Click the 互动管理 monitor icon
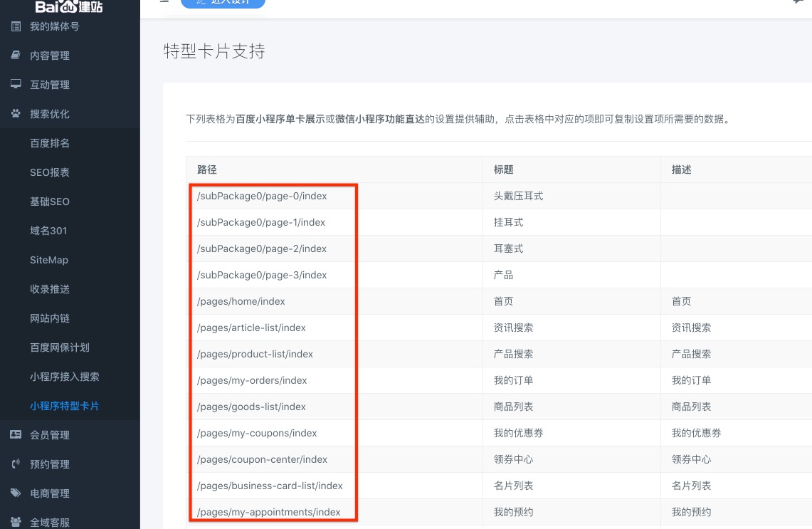812x529 pixels. [16, 85]
